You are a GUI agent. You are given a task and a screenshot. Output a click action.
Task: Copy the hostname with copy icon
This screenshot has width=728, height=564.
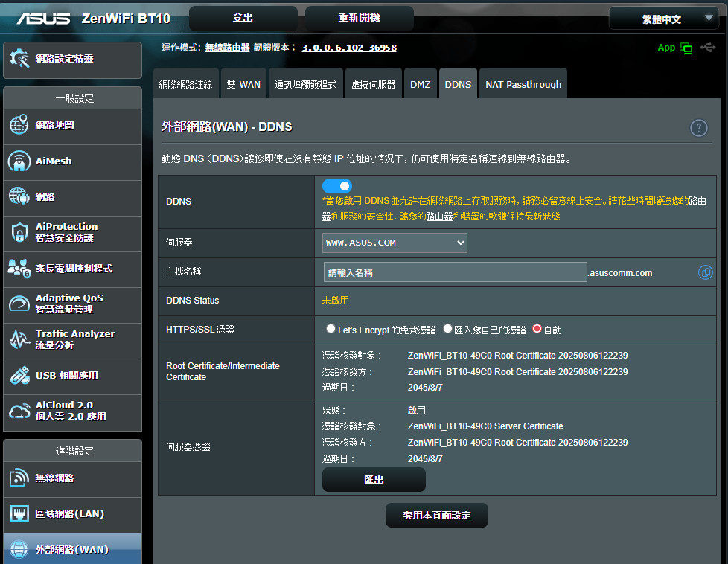(x=705, y=272)
